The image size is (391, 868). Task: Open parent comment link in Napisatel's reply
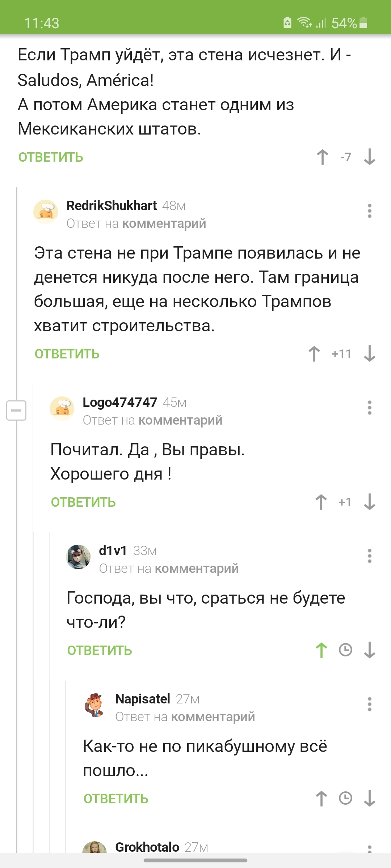213,717
